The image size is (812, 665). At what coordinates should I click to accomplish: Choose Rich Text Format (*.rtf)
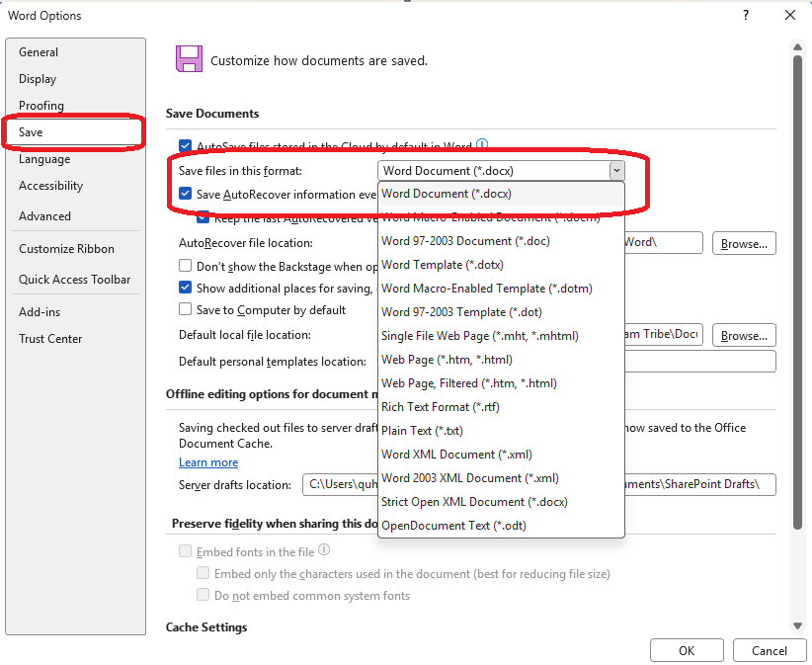(x=501, y=407)
